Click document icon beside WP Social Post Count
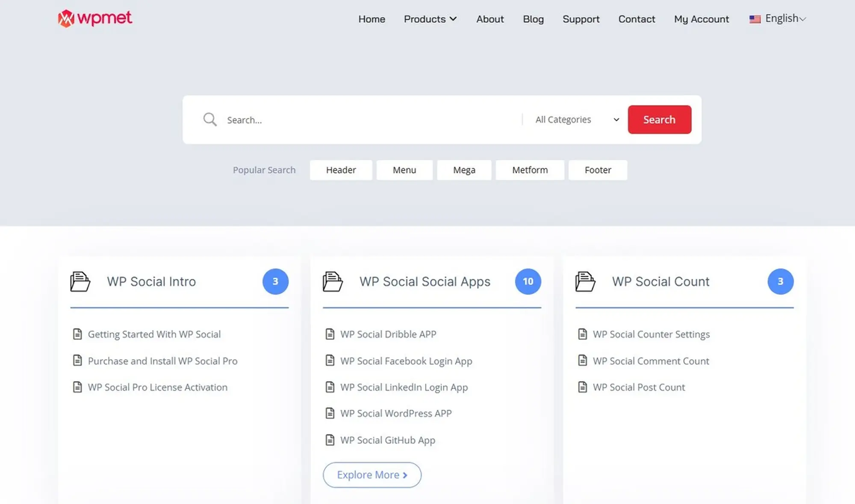The width and height of the screenshot is (855, 504). 583,387
